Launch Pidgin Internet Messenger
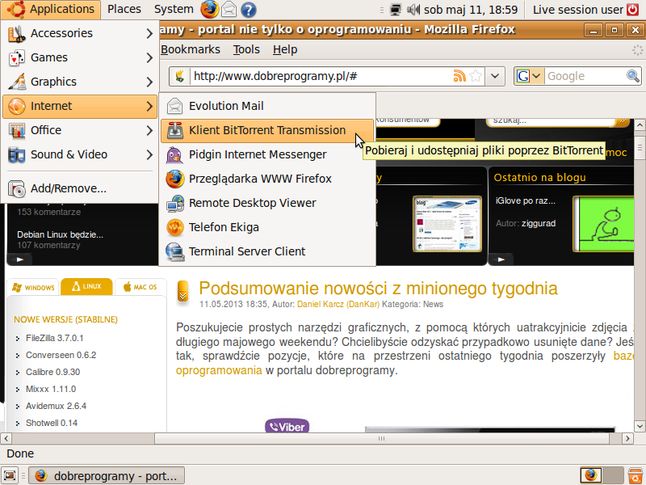The height and width of the screenshot is (485, 646). (267, 155)
